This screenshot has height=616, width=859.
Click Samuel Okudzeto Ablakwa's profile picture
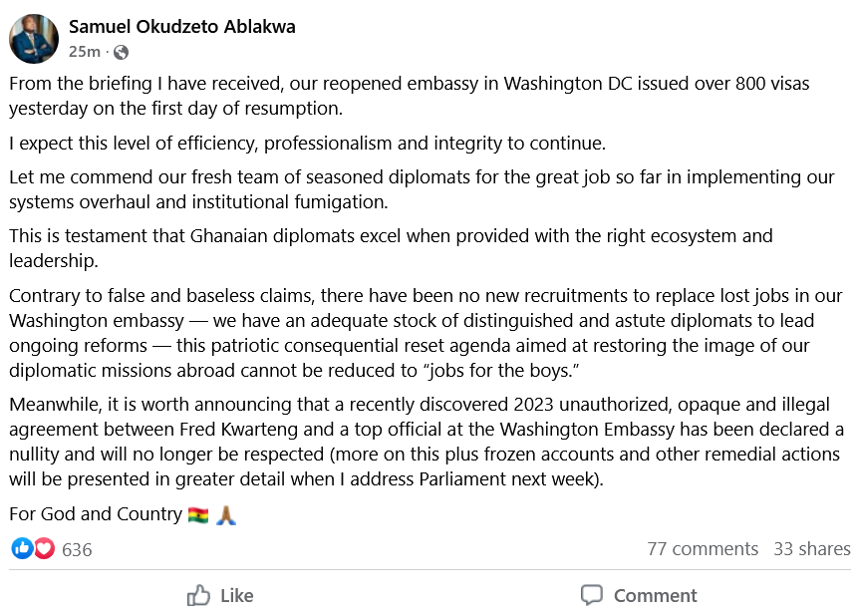tap(34, 39)
